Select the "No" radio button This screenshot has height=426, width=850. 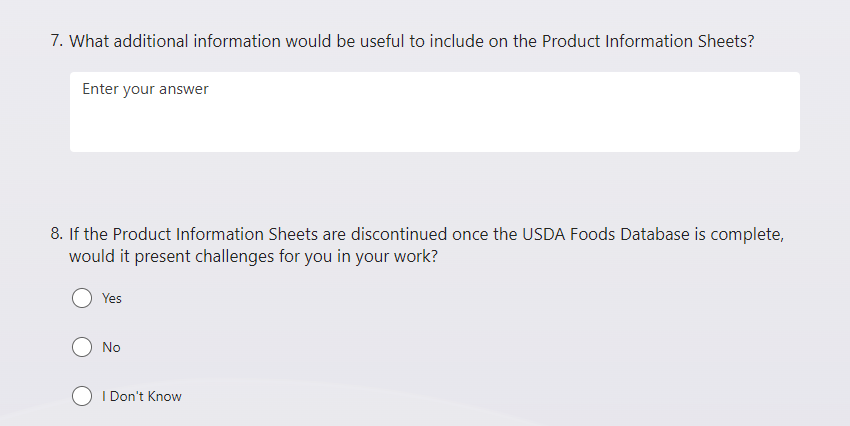[x=83, y=347]
